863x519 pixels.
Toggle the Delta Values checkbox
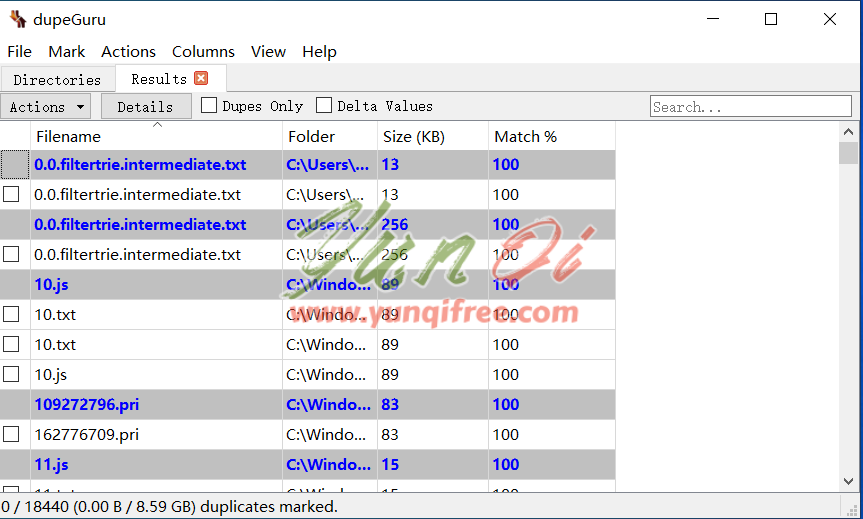tap(324, 105)
